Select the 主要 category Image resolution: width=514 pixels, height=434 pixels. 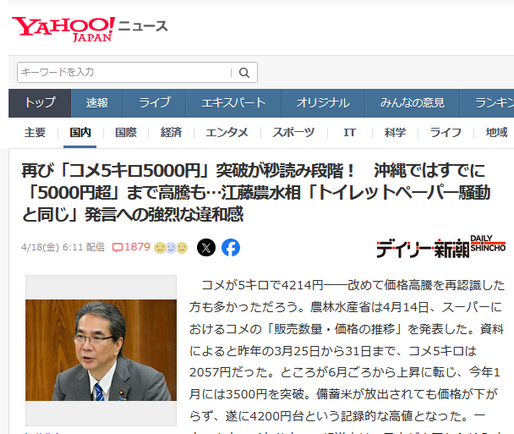(x=35, y=133)
